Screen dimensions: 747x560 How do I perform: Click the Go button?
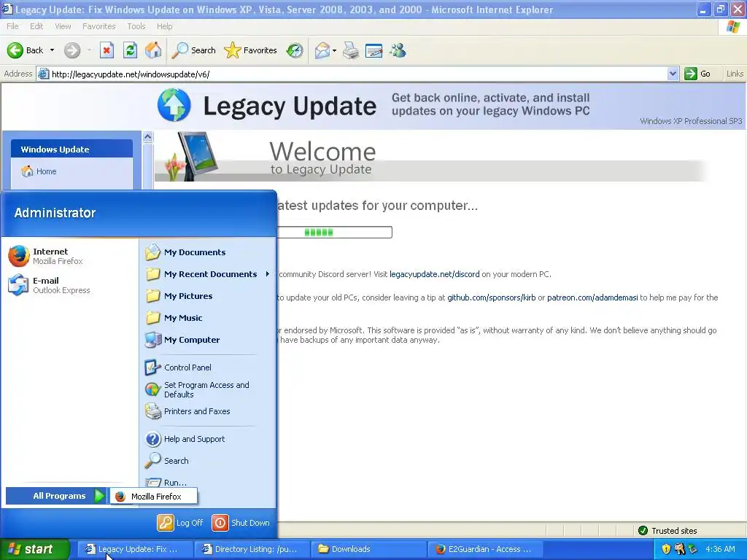click(x=698, y=74)
